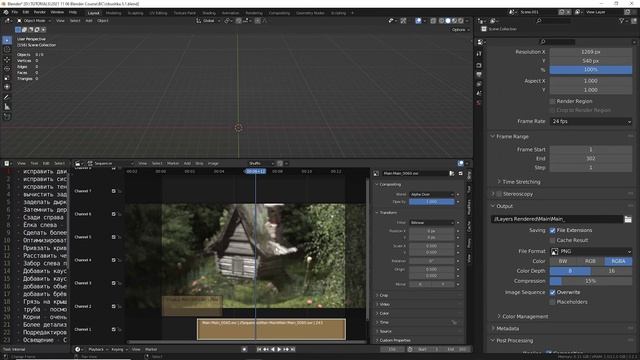Open the File Format PNG dropdown

(x=591, y=251)
